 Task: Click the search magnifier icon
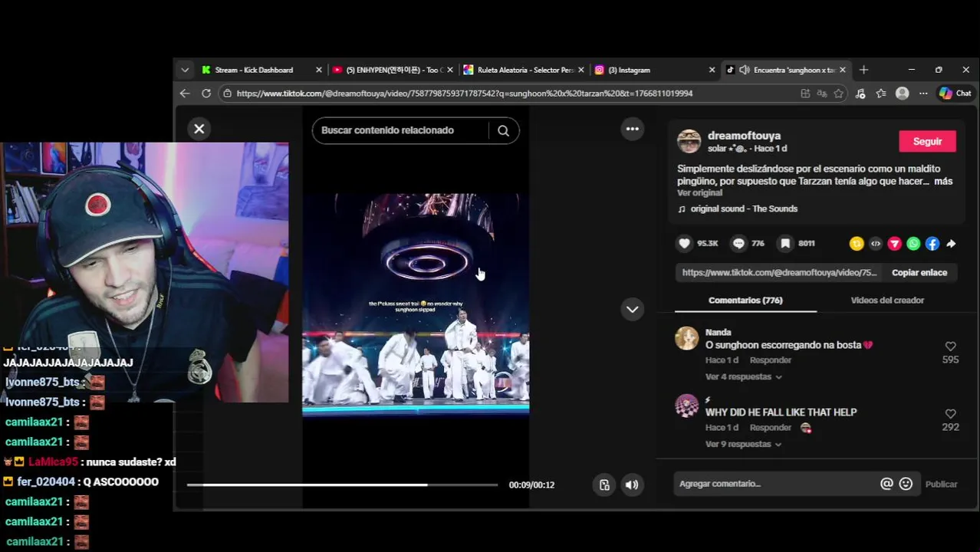tap(503, 130)
